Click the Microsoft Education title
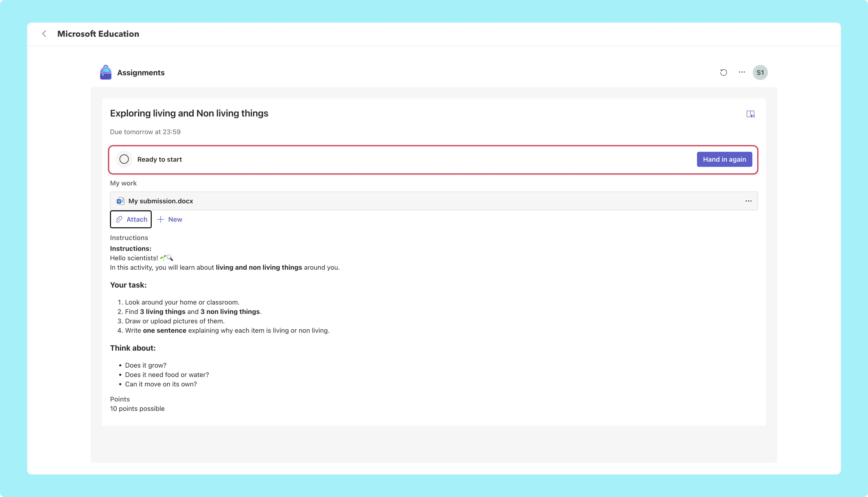Screen dimensions: 868x497 (x=98, y=34)
